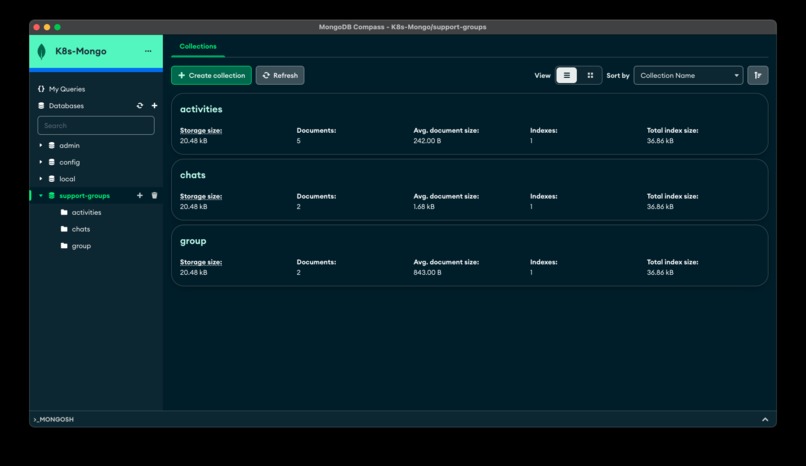Click the My Queries braces icon
Image resolution: width=806 pixels, height=466 pixels.
(41, 89)
